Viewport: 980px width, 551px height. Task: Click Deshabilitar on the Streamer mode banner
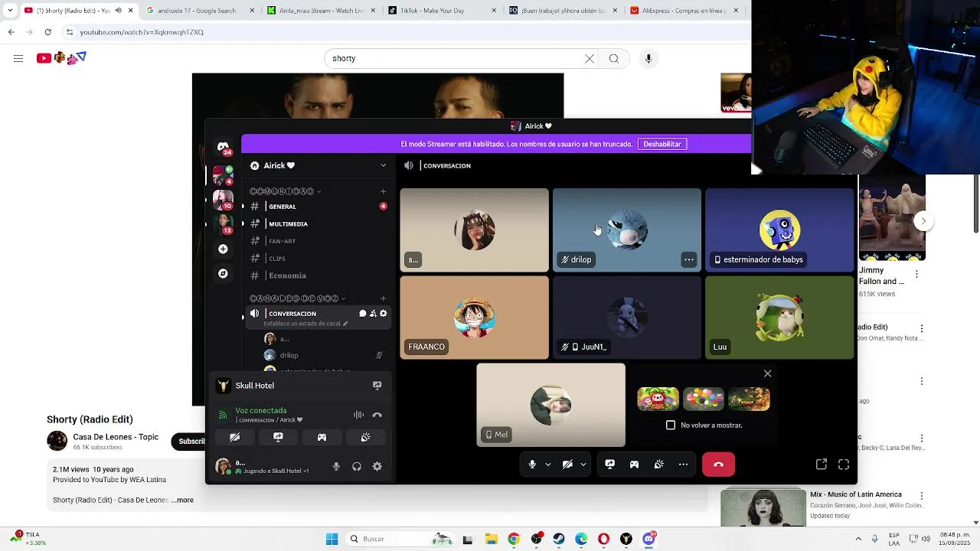pos(661,144)
